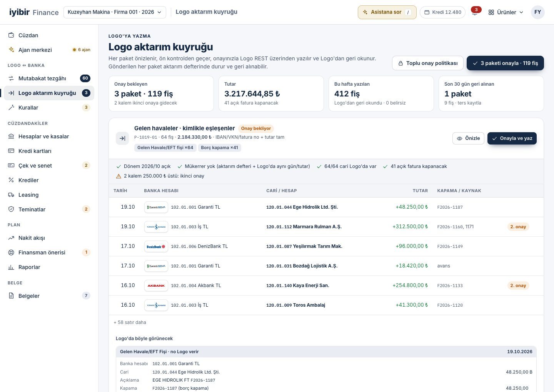Click F2026-1187 in Ege Hidrolik table row
This screenshot has height=392, width=554.
pos(450,207)
